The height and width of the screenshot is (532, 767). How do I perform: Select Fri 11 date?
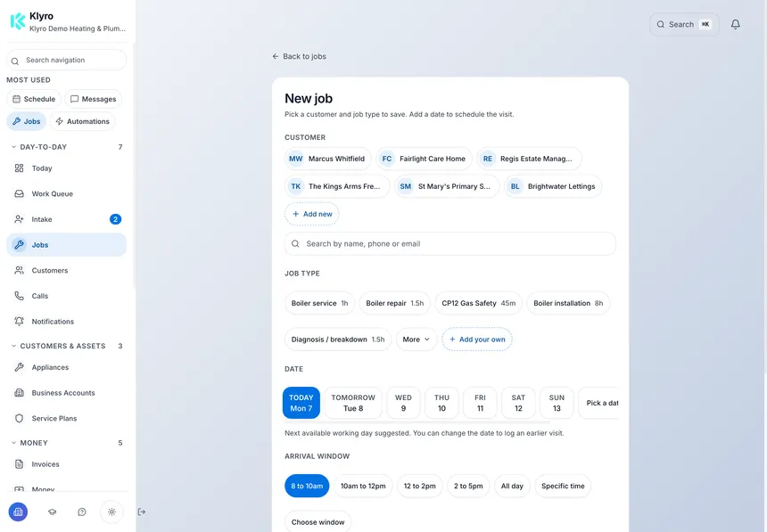[481, 403]
